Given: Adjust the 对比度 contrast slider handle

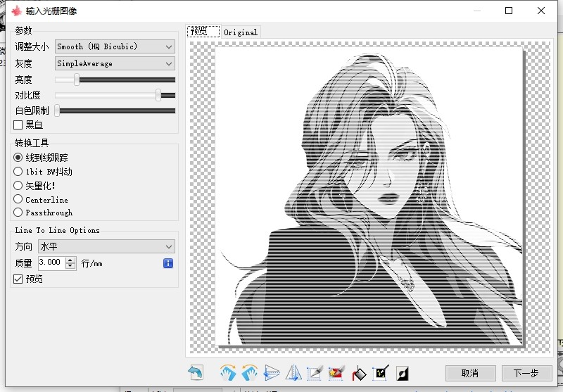Looking at the screenshot, I should pyautogui.click(x=158, y=95).
